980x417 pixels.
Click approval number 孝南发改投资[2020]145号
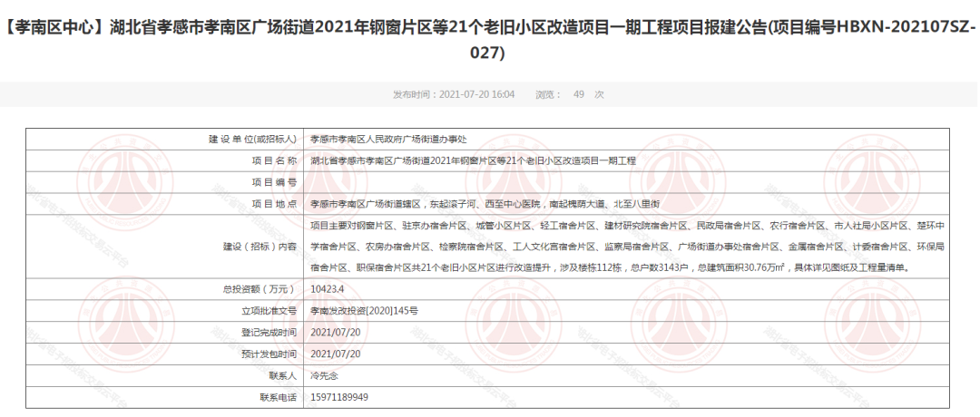(364, 311)
